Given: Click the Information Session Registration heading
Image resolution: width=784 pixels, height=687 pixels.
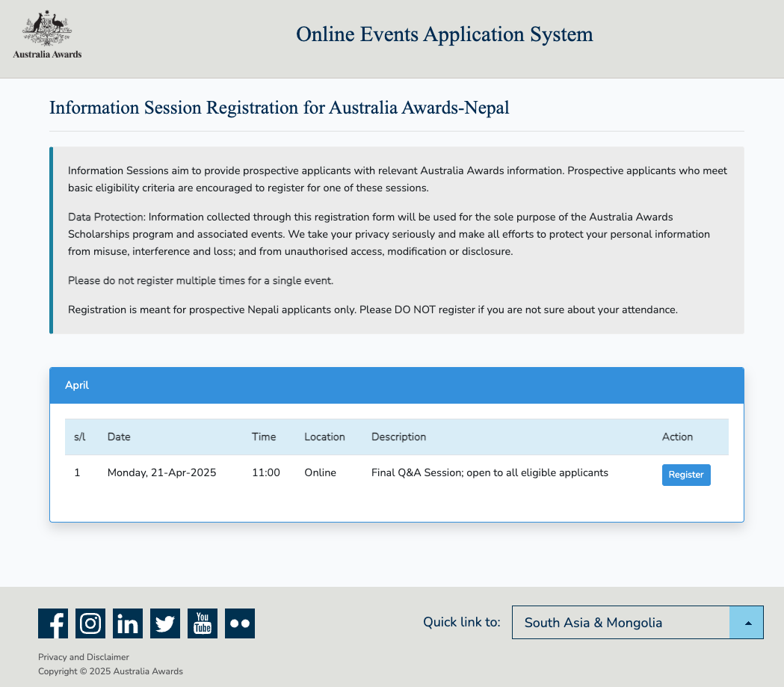Looking at the screenshot, I should pyautogui.click(x=279, y=108).
